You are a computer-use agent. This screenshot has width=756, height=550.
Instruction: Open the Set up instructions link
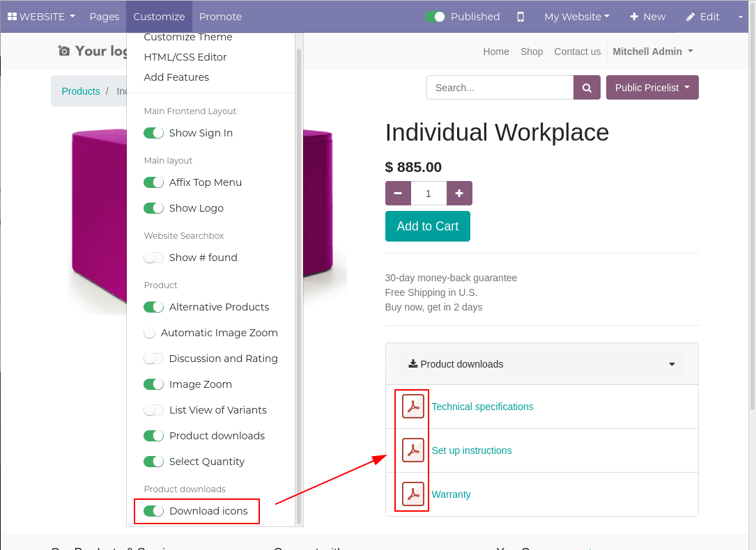472,450
